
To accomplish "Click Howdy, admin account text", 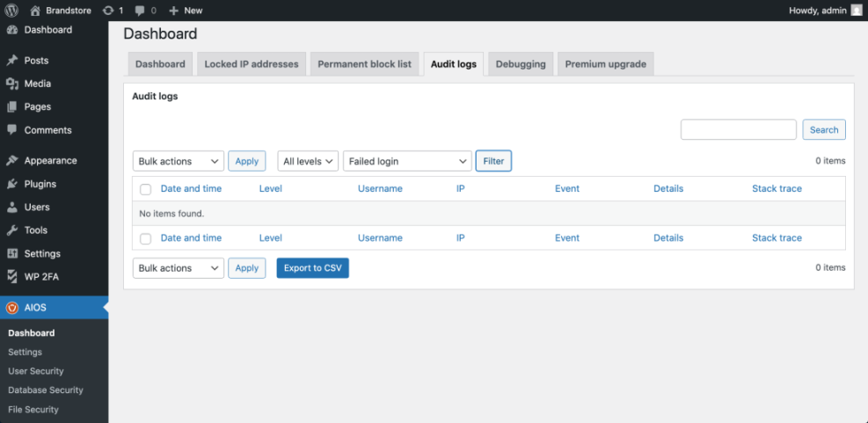I will pyautogui.click(x=818, y=10).
